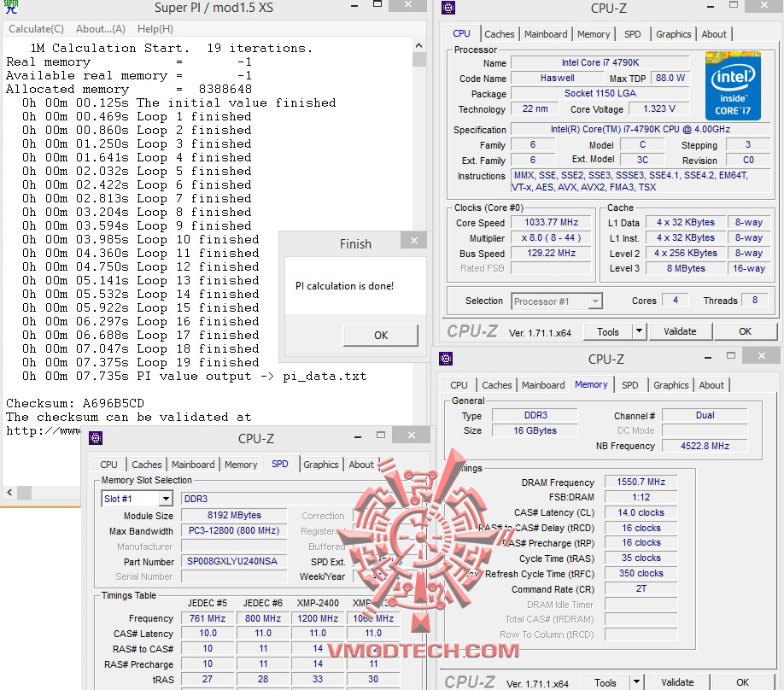Click Validate in top CPU-Z window
The height and width of the screenshot is (690, 784).
[680, 331]
